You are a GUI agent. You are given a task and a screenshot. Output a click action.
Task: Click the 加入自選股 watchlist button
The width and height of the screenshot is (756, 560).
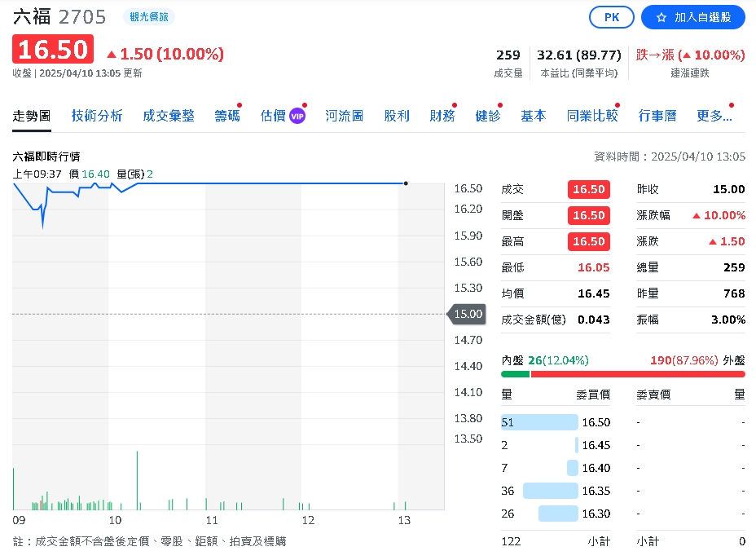click(692, 16)
